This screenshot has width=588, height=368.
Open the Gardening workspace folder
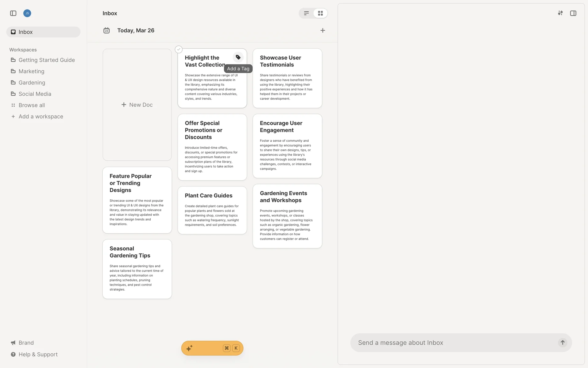point(32,82)
